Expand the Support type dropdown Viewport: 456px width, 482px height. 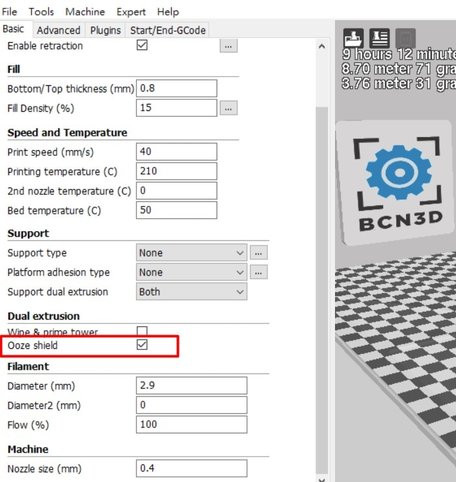pyautogui.click(x=191, y=253)
